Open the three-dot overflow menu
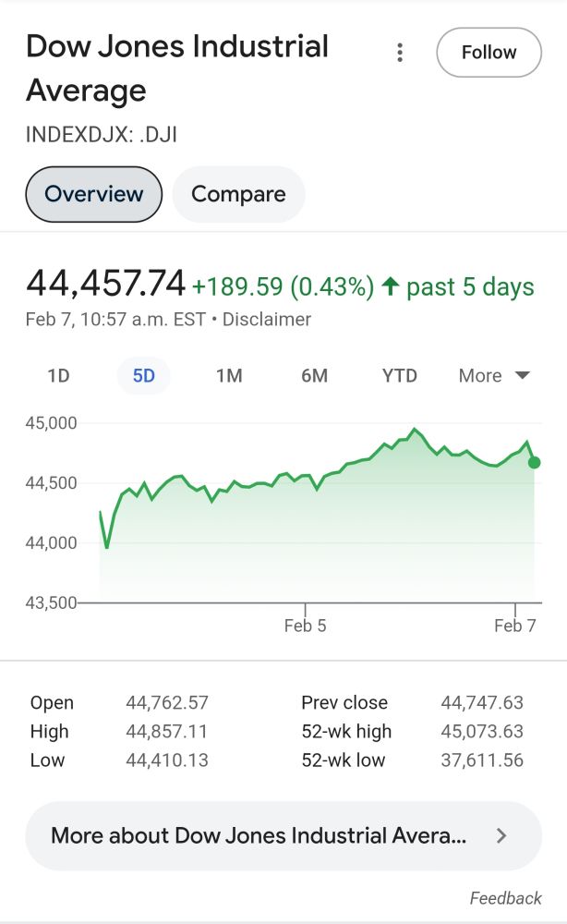The image size is (567, 924). (x=400, y=53)
